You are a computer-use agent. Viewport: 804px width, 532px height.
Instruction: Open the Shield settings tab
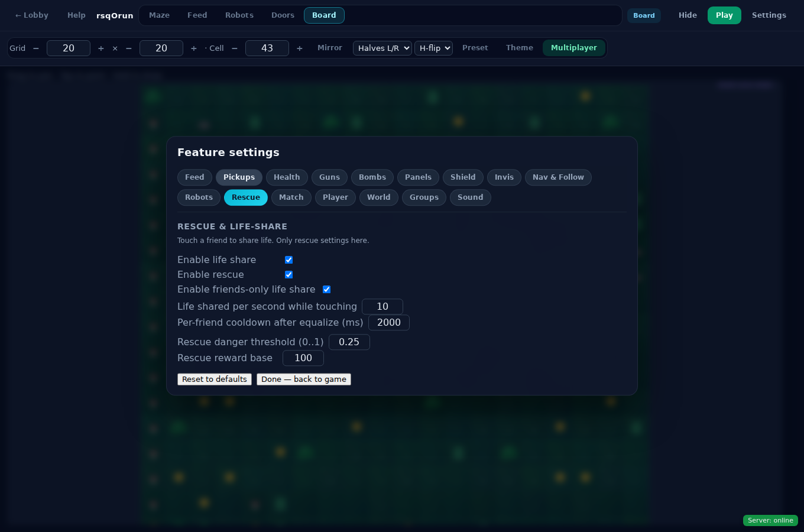pos(463,177)
